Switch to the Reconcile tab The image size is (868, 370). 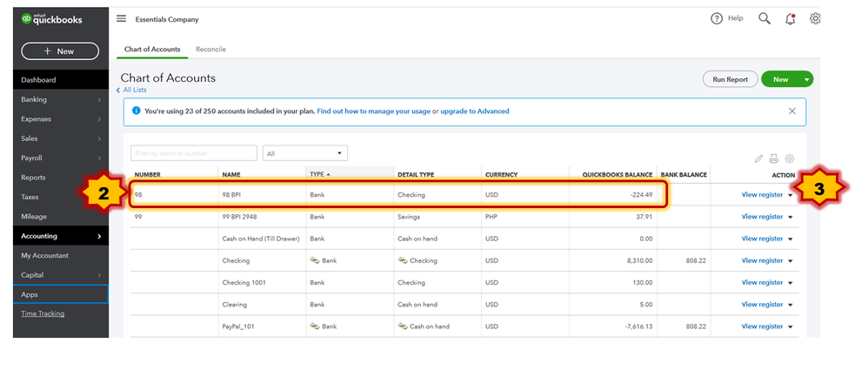[210, 50]
